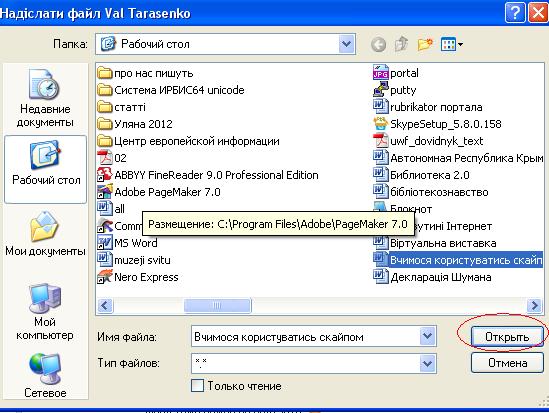Image resolution: width=549 pixels, height=413 pixels.
Task: Expand the Тип файлов dropdown arrow
Action: click(x=427, y=363)
